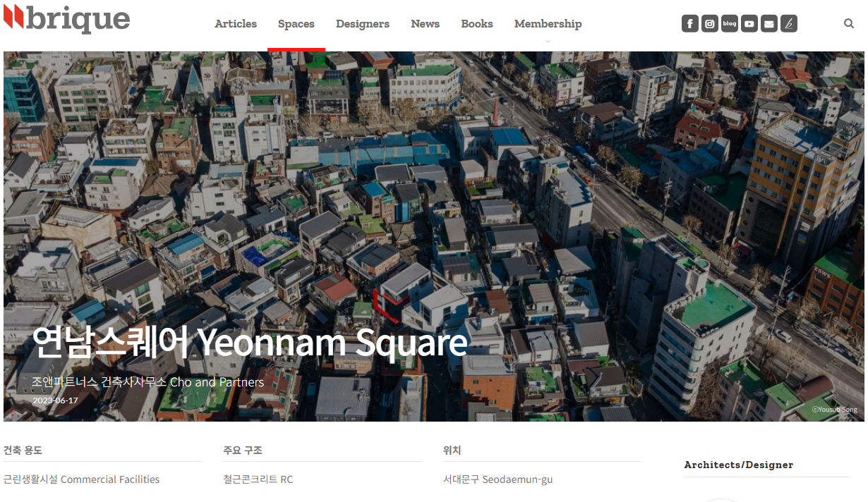Click the envelope newsletter icon
This screenshot has width=868, height=502.
pos(769,24)
